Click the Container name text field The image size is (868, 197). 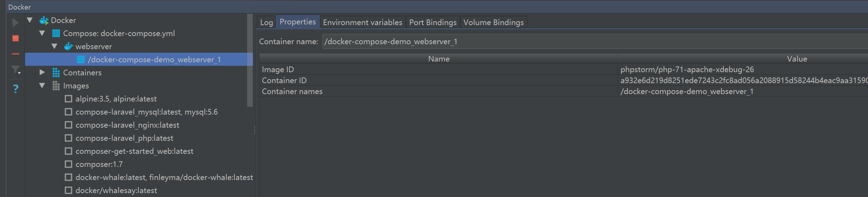tap(593, 42)
